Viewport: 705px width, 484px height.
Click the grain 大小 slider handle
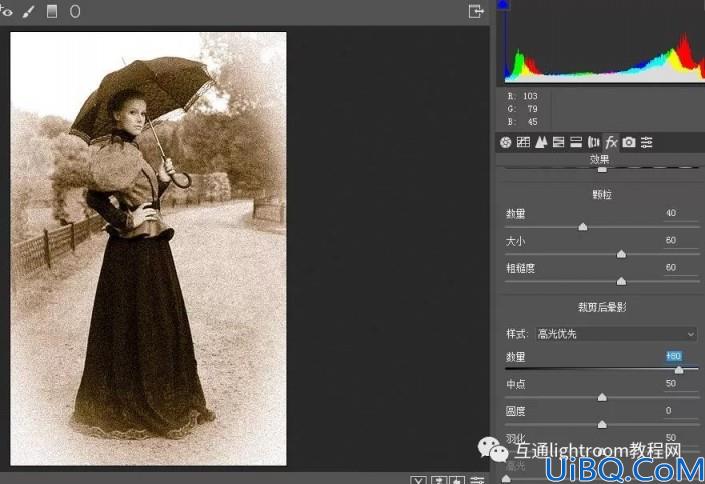621,254
